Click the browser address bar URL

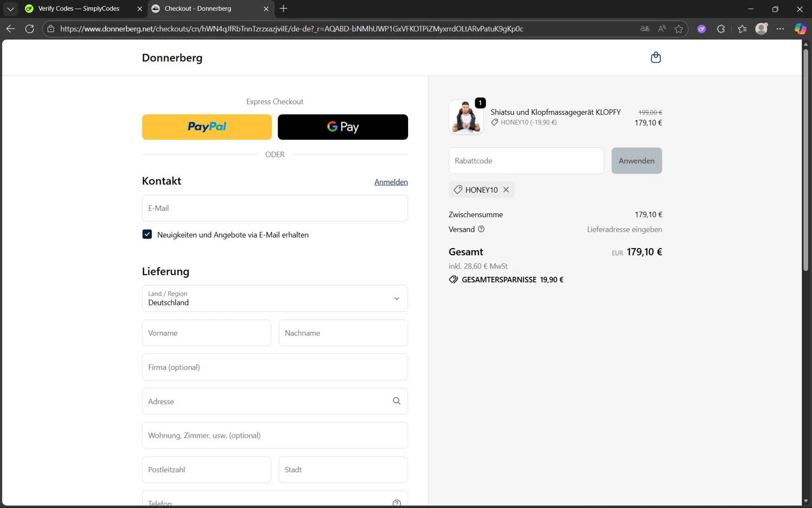point(292,29)
